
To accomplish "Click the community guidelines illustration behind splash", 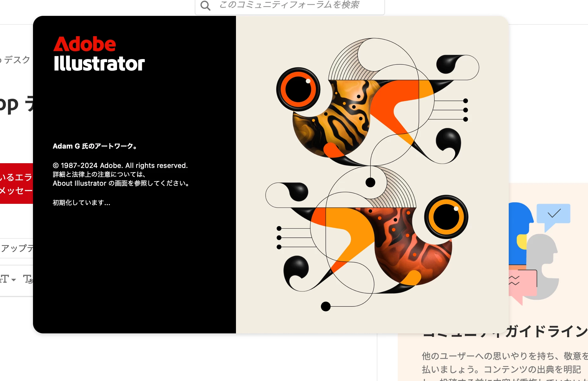I will [x=539, y=253].
